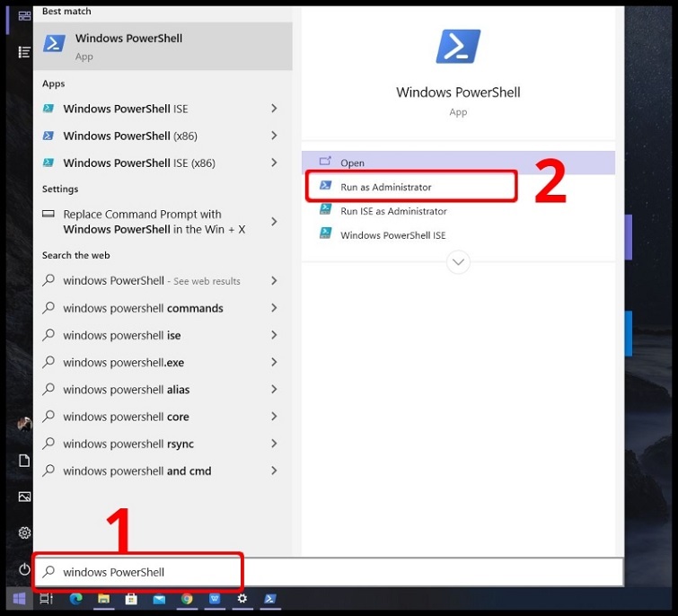
Task: Click Open in the PowerShell actions list
Action: pyautogui.click(x=352, y=163)
